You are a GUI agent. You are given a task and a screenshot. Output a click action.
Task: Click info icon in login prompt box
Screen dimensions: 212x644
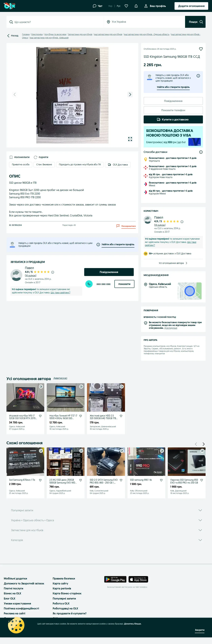pyautogui.click(x=198, y=76)
